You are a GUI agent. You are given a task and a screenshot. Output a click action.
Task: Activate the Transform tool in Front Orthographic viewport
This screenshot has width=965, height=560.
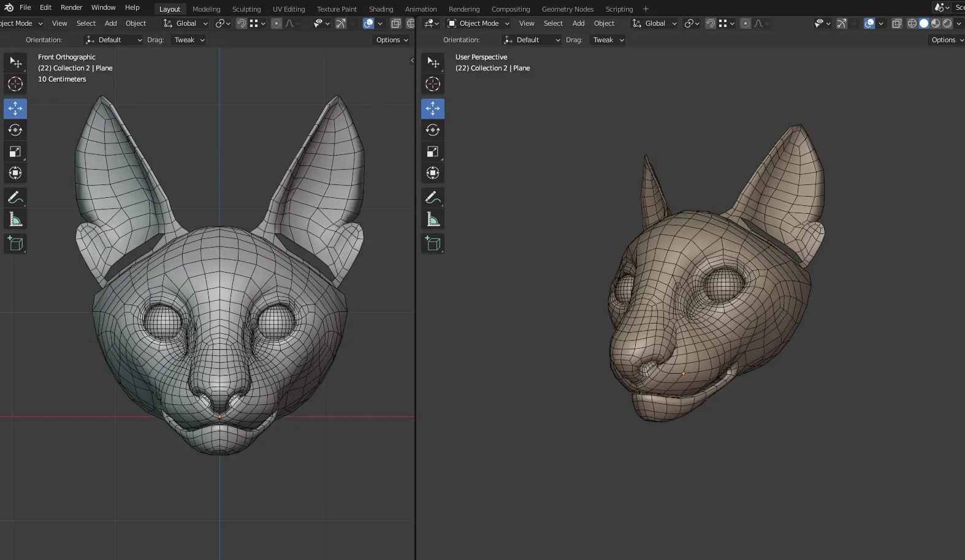[15, 173]
